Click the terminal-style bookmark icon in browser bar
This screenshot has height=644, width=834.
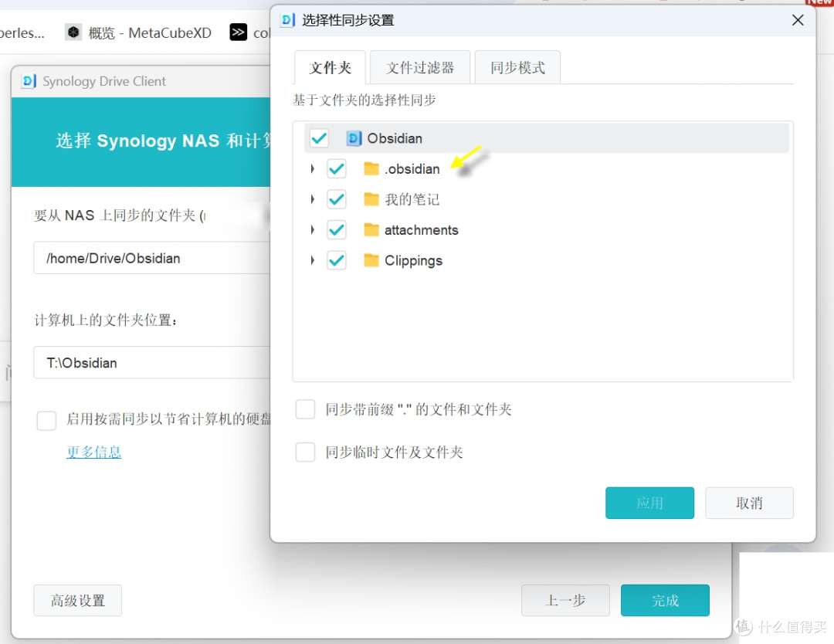coord(239,32)
